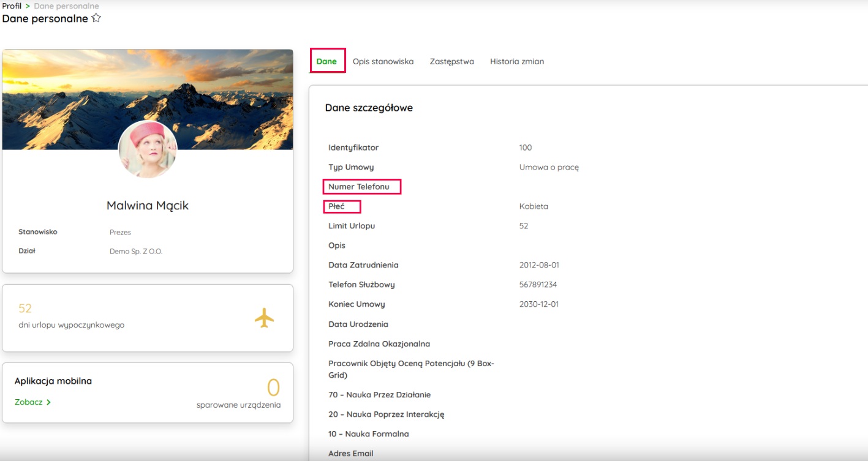Click Malwina Mącik's profile avatar
This screenshot has width=868, height=461.
[x=148, y=149]
